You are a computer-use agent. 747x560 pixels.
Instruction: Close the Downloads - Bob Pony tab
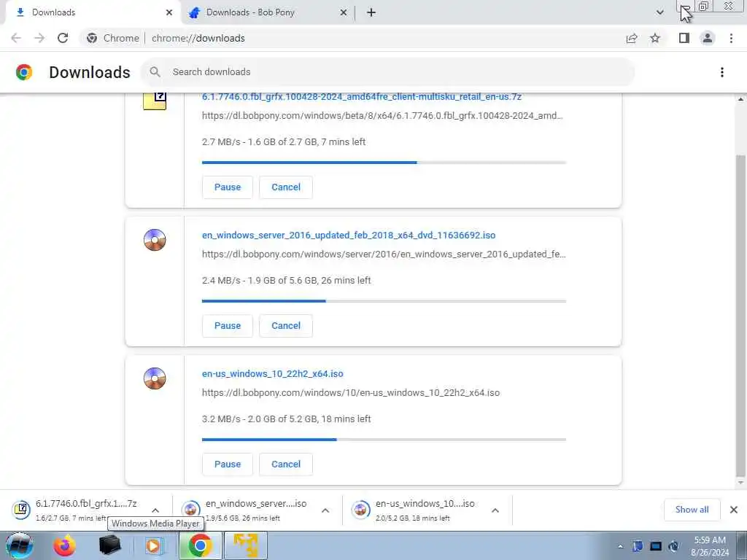pos(344,12)
